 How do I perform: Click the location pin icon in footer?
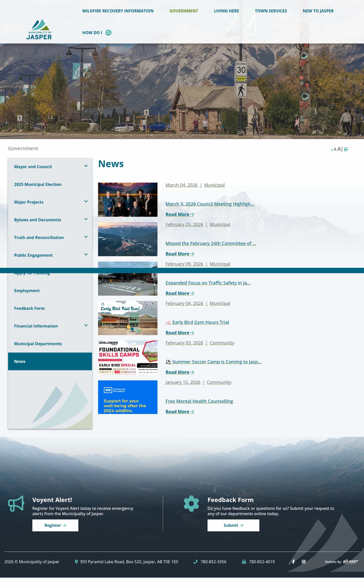pyautogui.click(x=76, y=562)
